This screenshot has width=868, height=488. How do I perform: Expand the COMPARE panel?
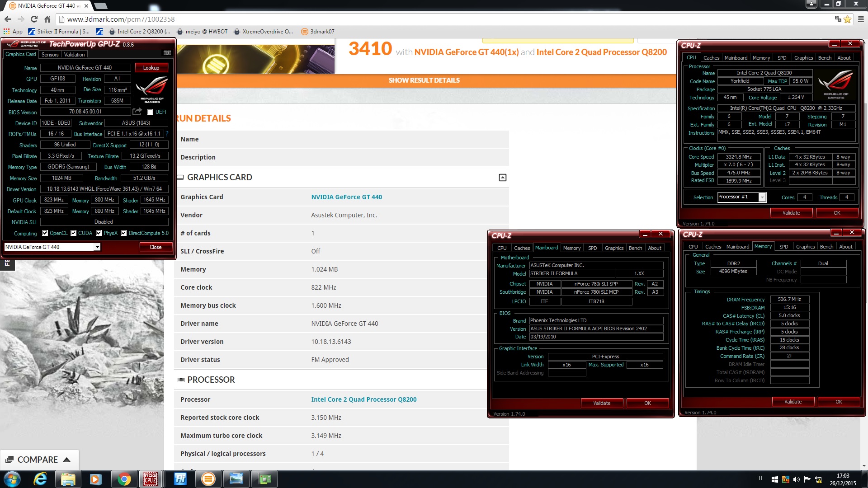point(38,460)
